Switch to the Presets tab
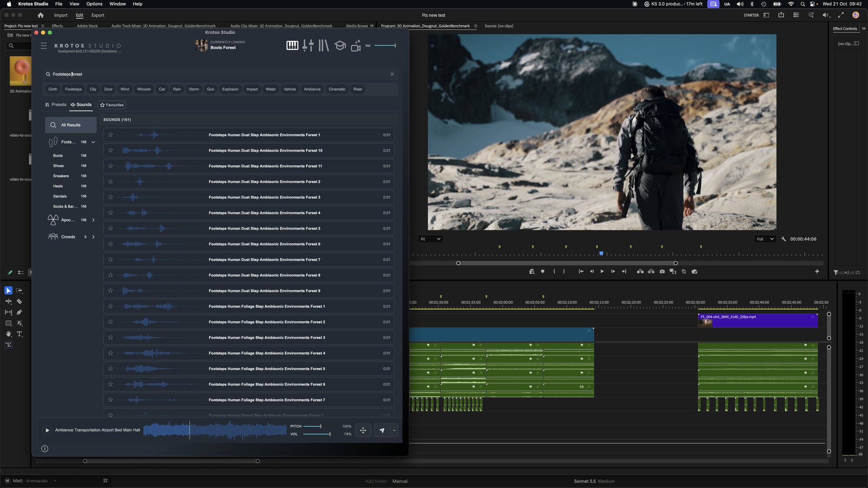 [56, 105]
